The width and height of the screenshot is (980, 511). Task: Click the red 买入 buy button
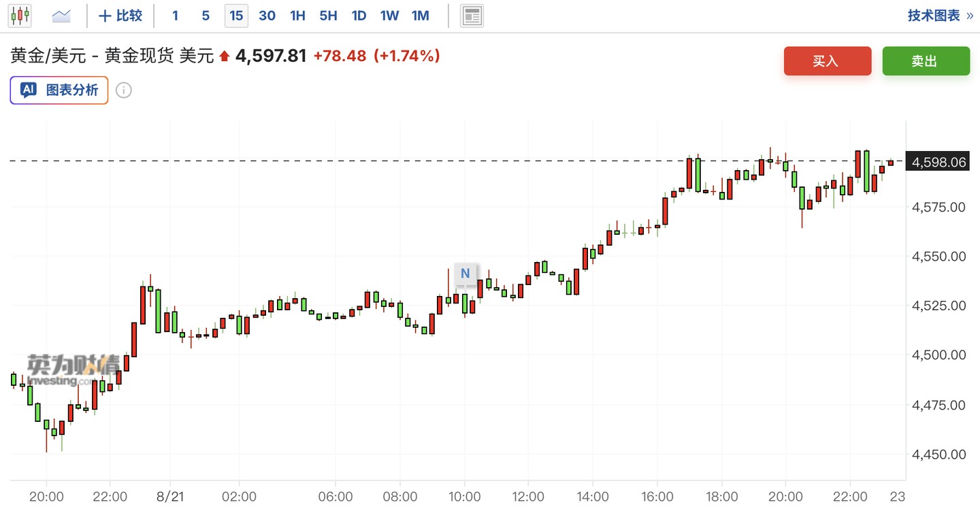tap(828, 61)
